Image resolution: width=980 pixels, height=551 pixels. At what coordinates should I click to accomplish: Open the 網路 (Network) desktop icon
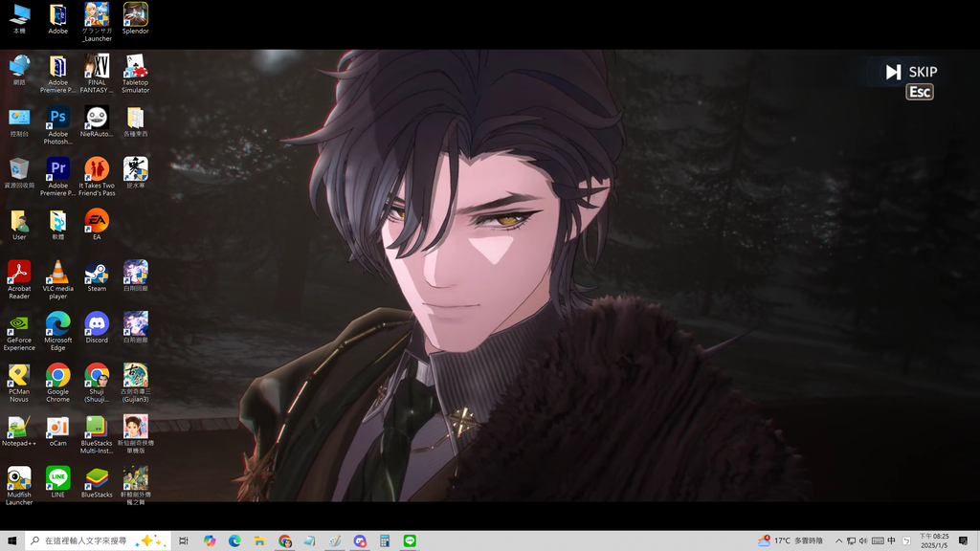tap(19, 70)
